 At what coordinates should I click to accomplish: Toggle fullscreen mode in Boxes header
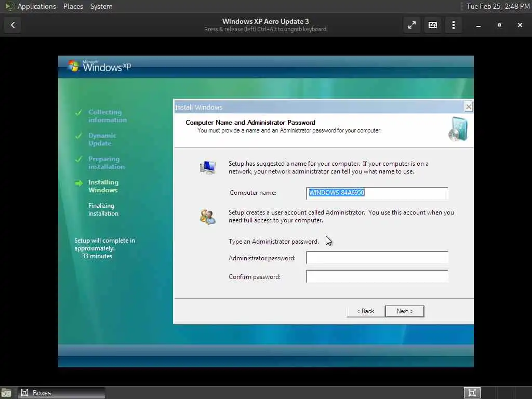click(412, 25)
